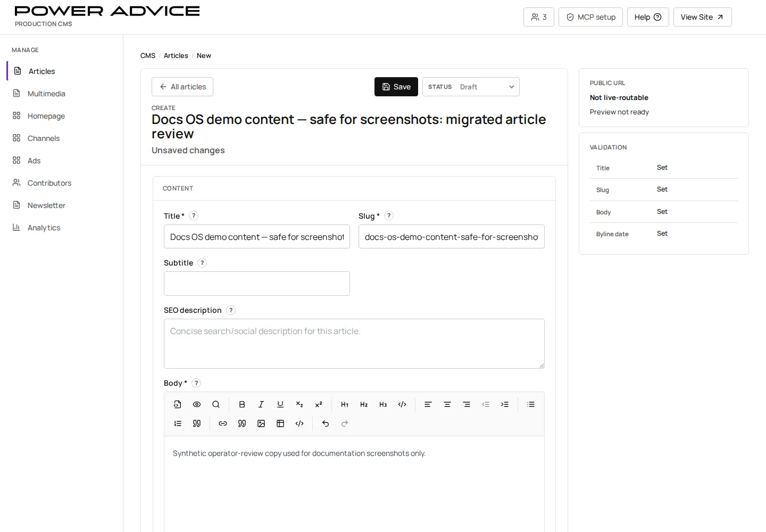The width and height of the screenshot is (766, 532).
Task: Open Ads in the sidebar
Action: 61,161
